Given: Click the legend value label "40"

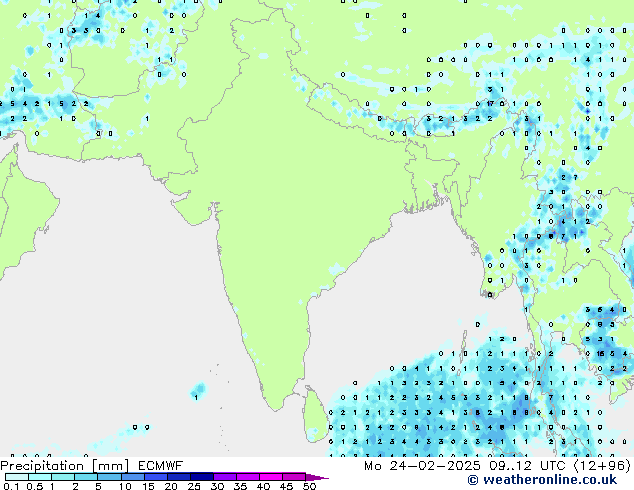Looking at the screenshot, I should pos(263,486).
